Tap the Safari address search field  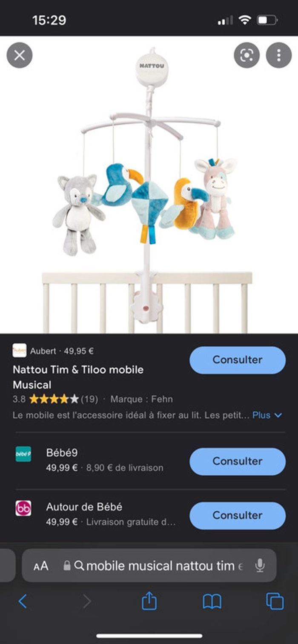[x=149, y=565]
